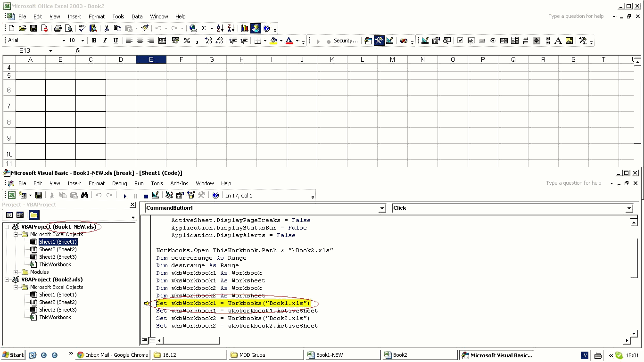Image resolution: width=644 pixels, height=362 pixels.
Task: Collapse VBAProject (Book2.xls) tree node
Action: click(x=7, y=280)
